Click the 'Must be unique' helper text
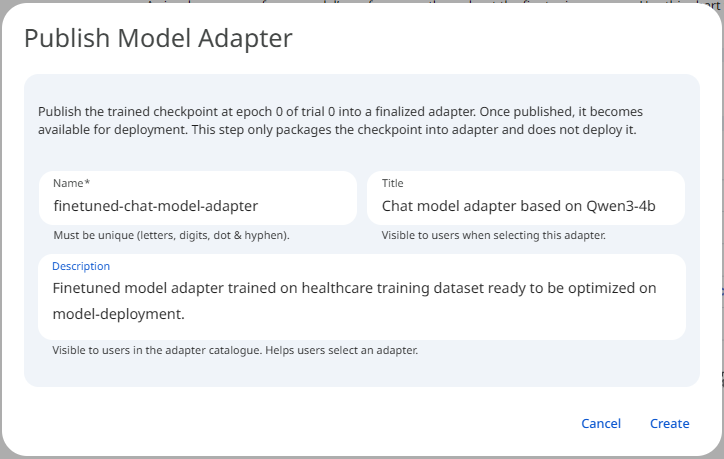Viewport: 724px width, 459px height. point(171,236)
